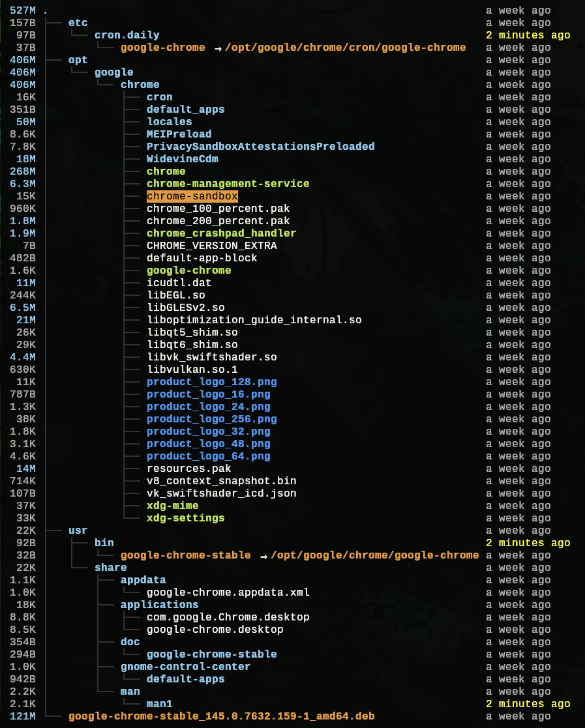Select libqt5_shim.so file
This screenshot has width=585, height=728.
(x=192, y=332)
